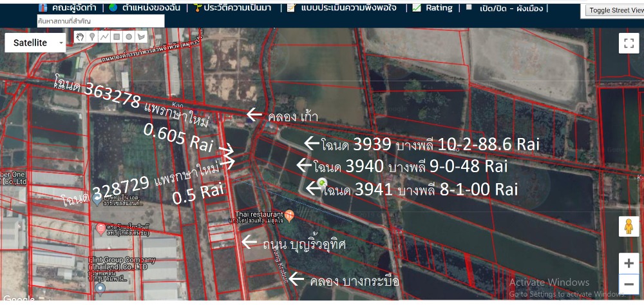Image resolution: width=644 pixels, height=305 pixels.
Task: Click the ค้นหาสถานที่สำคัญ search field
Action: [x=100, y=21]
